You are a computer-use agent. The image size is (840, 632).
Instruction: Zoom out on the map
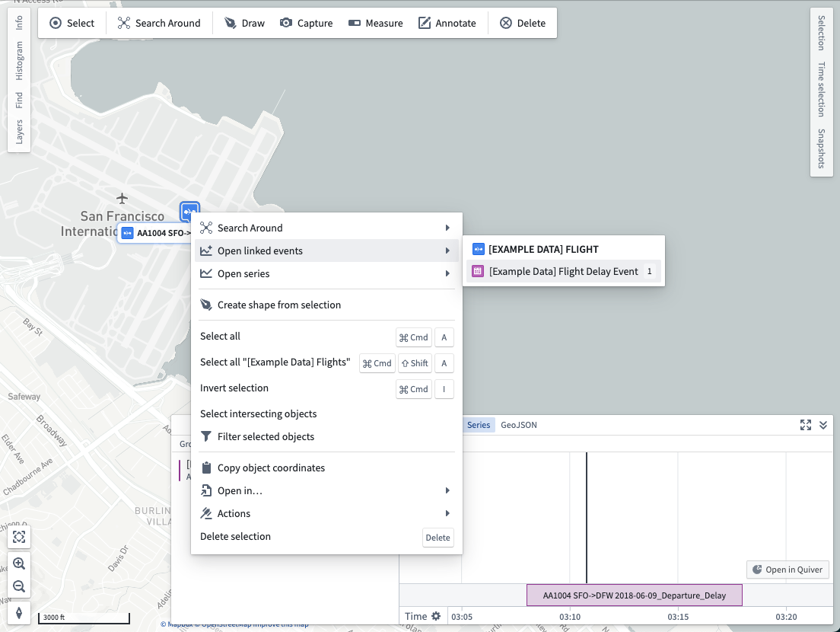tap(19, 586)
